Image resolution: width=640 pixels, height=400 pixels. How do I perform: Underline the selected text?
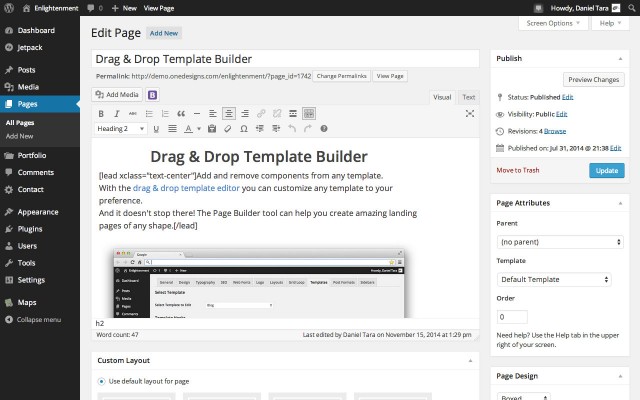pyautogui.click(x=156, y=129)
